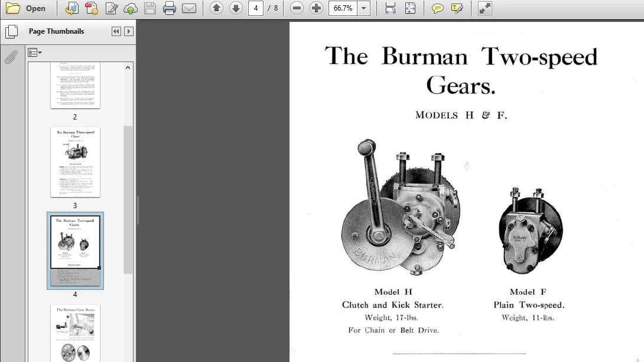Screen dimensions: 644x362
Task: Select the highlight text tool icon
Action: (x=457, y=8)
